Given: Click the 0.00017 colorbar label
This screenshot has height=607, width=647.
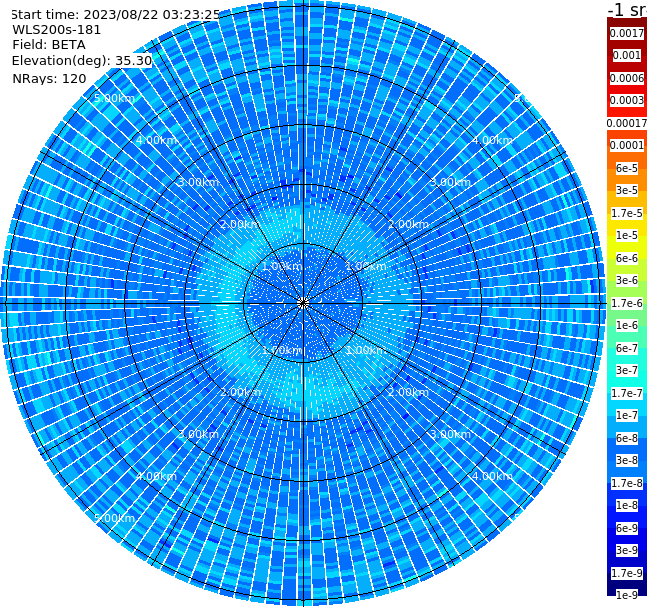Looking at the screenshot, I should coord(627,123).
